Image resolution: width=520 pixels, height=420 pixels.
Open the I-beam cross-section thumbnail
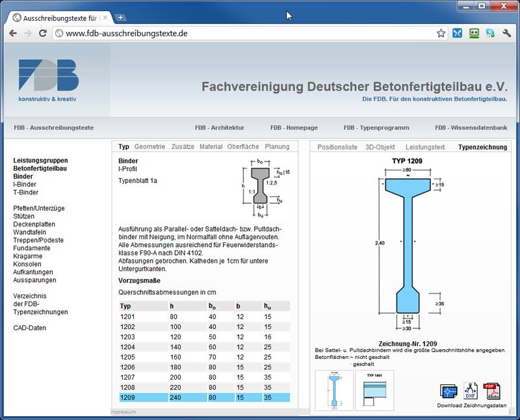[x=334, y=391]
